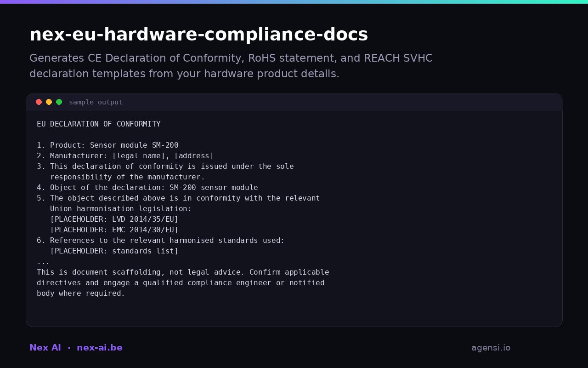This screenshot has width=588, height=368.
Task: Click the "1. Product: Sensor module SM-200" line
Action: 107,145
